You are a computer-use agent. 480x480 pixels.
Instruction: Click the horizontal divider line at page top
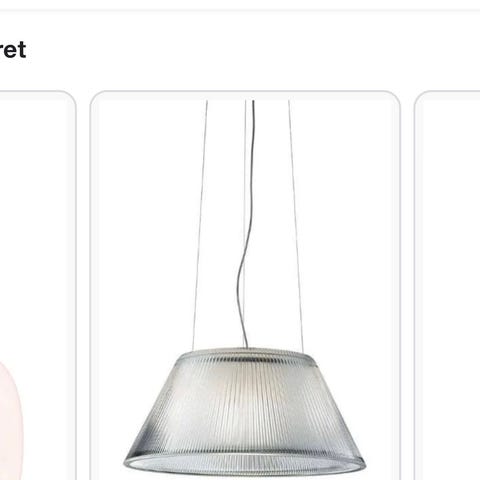click(240, 10)
